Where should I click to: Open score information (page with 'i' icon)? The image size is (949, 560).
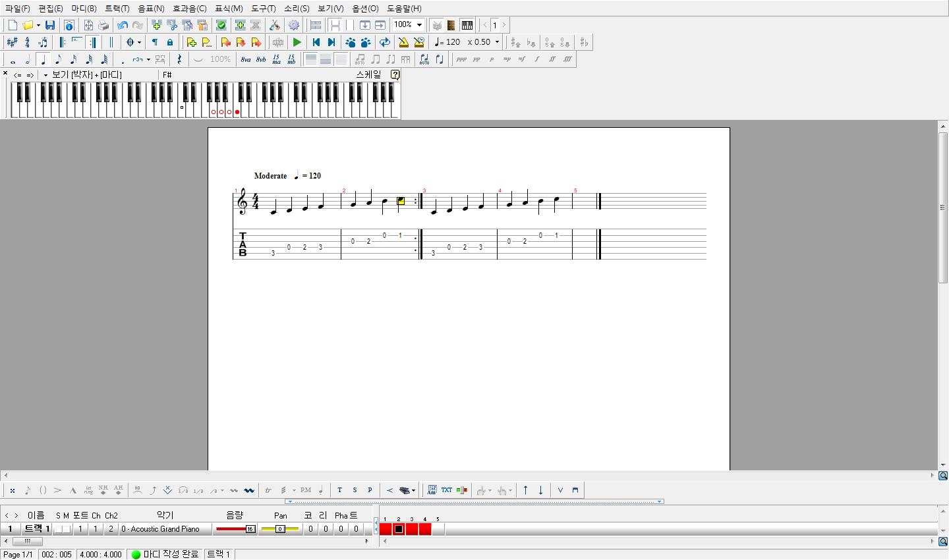[69, 25]
